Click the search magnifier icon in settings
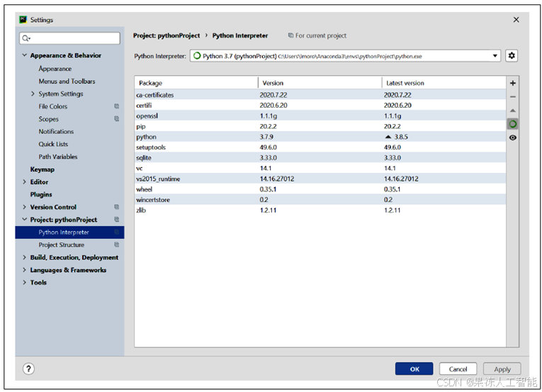 point(26,38)
